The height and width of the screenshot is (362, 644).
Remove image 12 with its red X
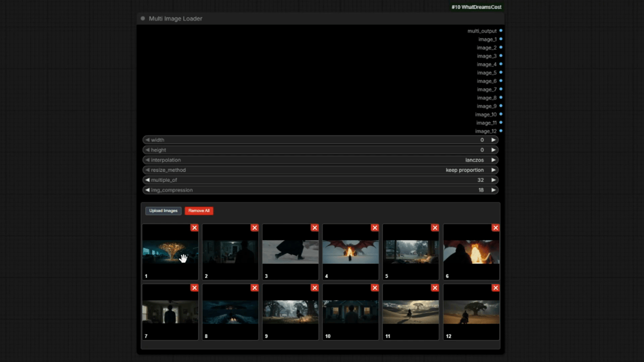[496, 288]
